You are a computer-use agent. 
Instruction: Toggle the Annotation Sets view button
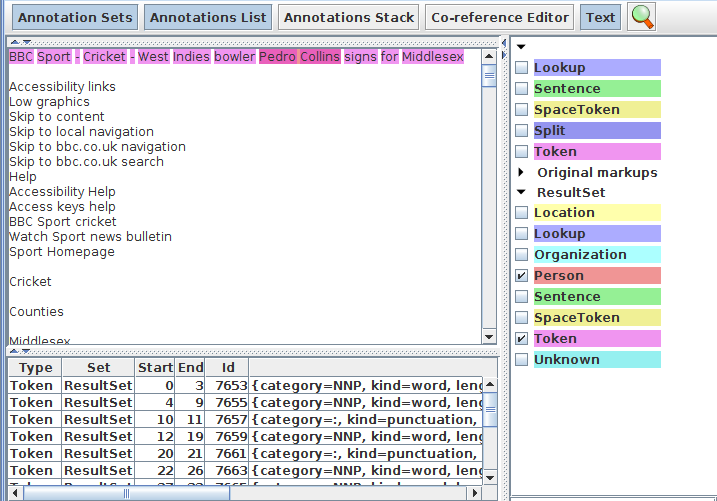pos(75,17)
